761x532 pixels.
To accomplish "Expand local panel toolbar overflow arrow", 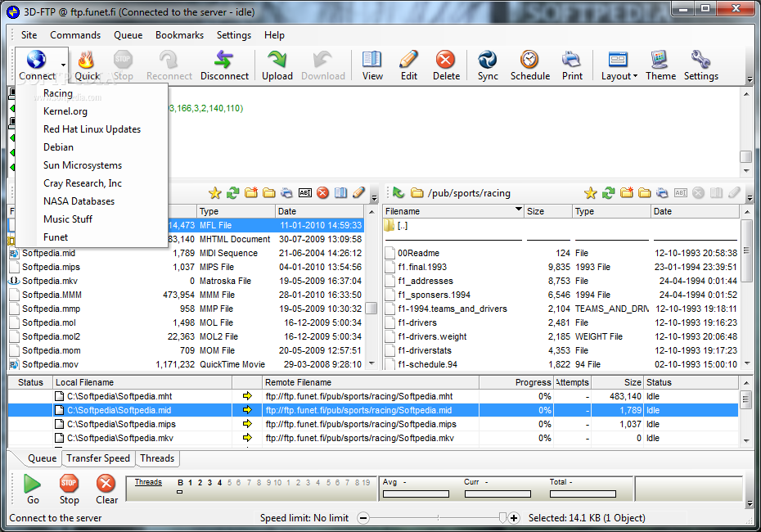I will click(x=374, y=199).
